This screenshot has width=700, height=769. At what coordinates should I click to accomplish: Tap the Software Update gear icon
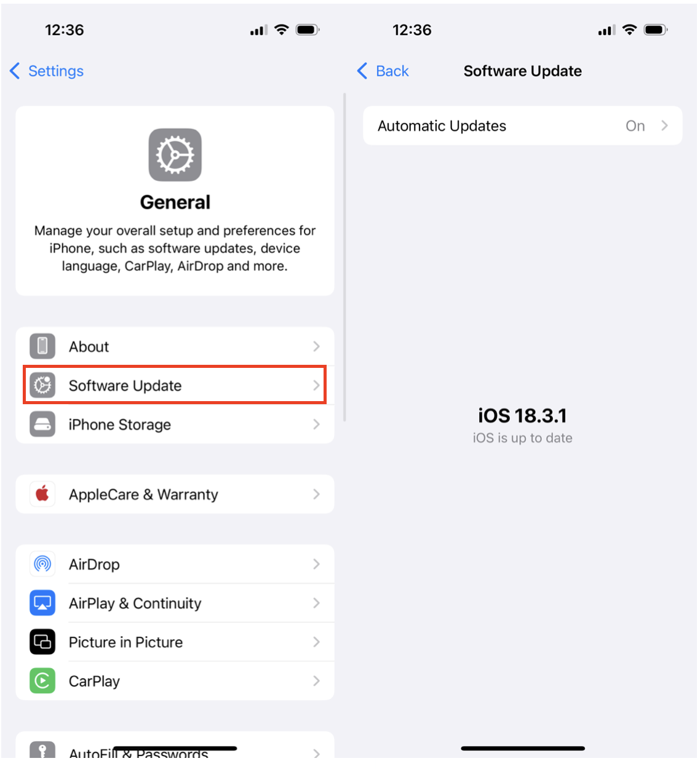point(42,385)
